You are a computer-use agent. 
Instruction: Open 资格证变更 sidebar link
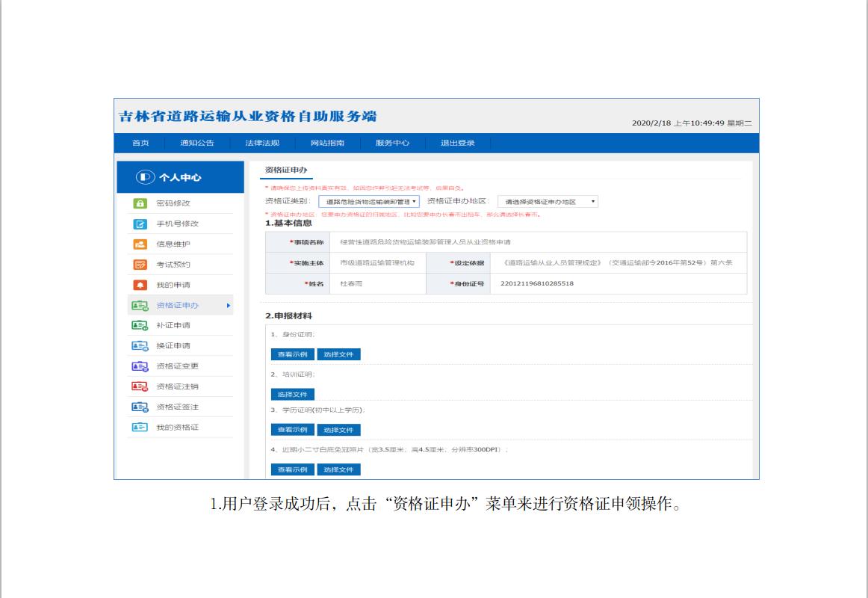pos(177,366)
